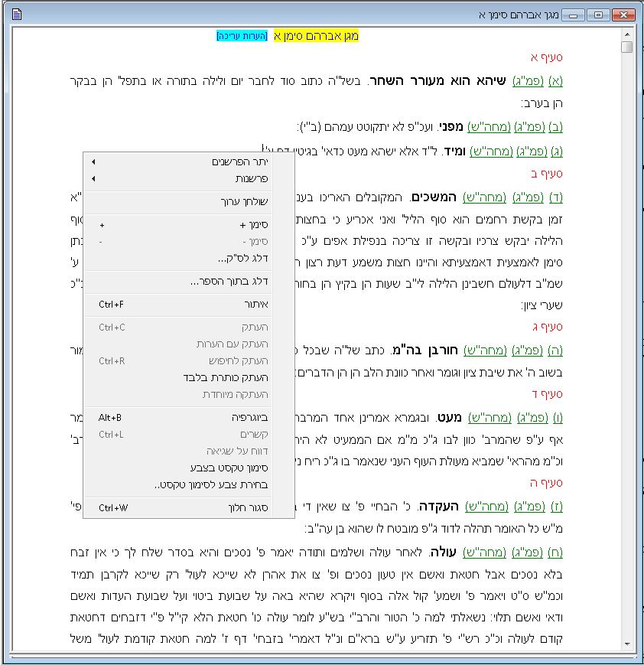Open link (ח) paragraph marker
The image size is (644, 665).
[555, 552]
